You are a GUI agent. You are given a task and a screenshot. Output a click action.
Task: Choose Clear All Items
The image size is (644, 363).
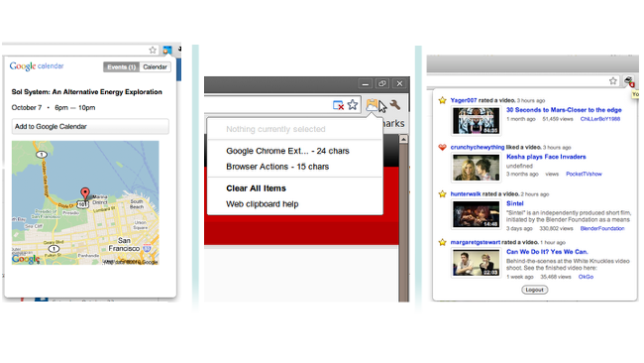pos(256,188)
